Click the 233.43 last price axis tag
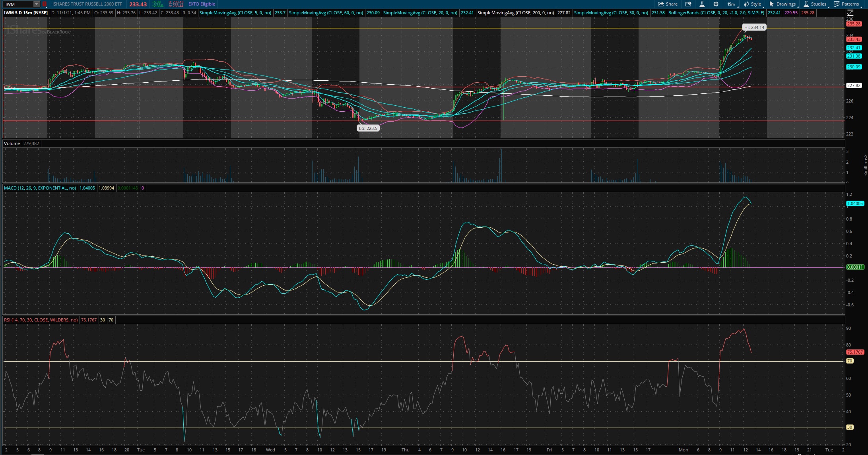Viewport: 868px width, 455px height. 854,39
